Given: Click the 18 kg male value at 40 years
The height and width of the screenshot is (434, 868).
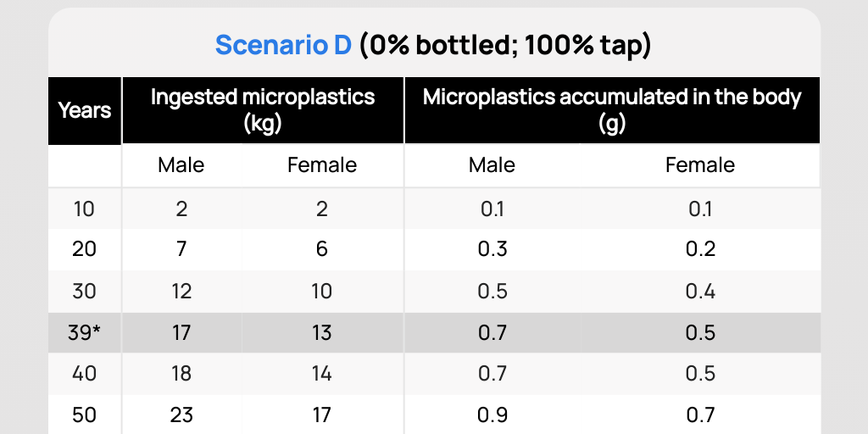Looking at the screenshot, I should [x=181, y=374].
